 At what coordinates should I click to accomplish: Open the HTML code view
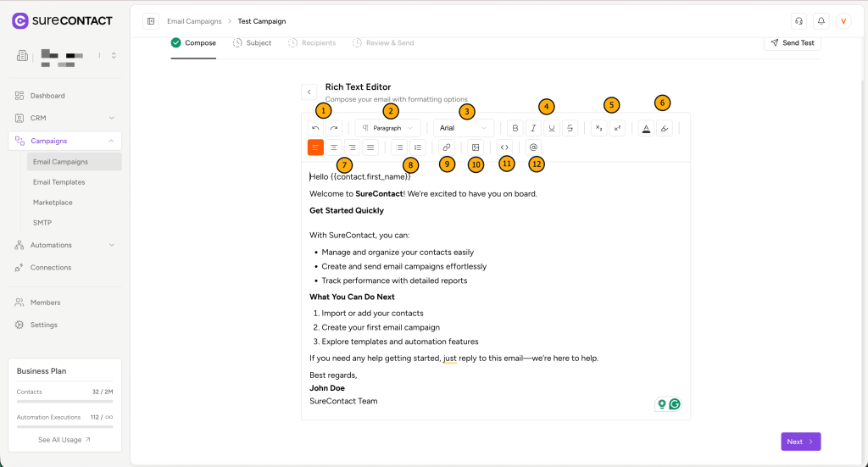tap(504, 147)
